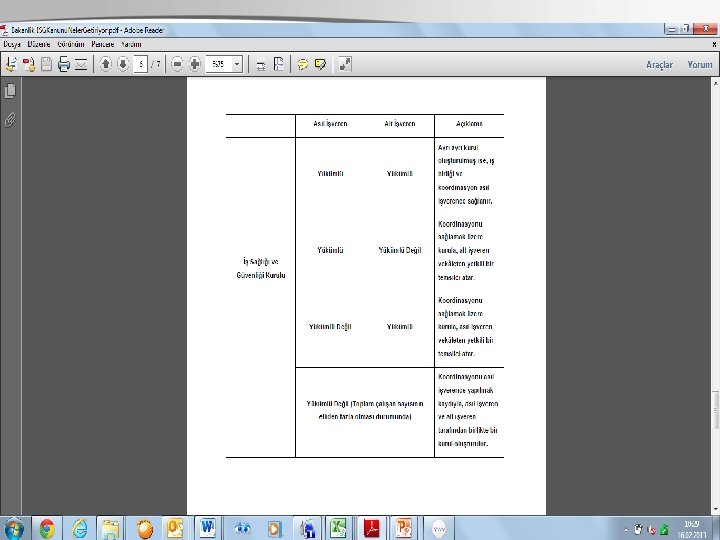Send file by email icon

[81, 64]
